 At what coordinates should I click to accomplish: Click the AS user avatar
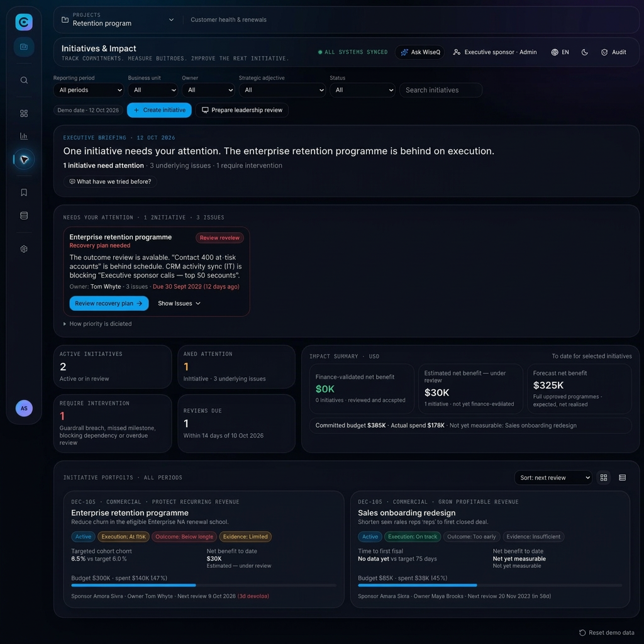(x=24, y=408)
